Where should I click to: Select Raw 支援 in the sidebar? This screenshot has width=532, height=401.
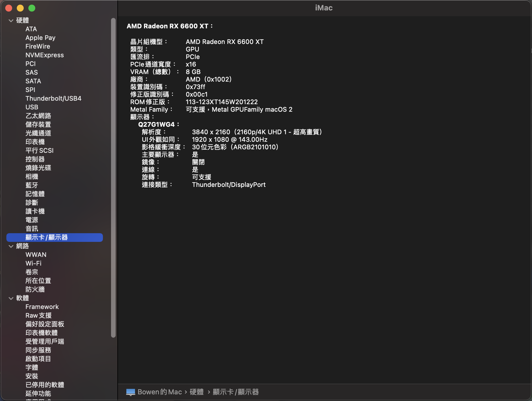38,316
